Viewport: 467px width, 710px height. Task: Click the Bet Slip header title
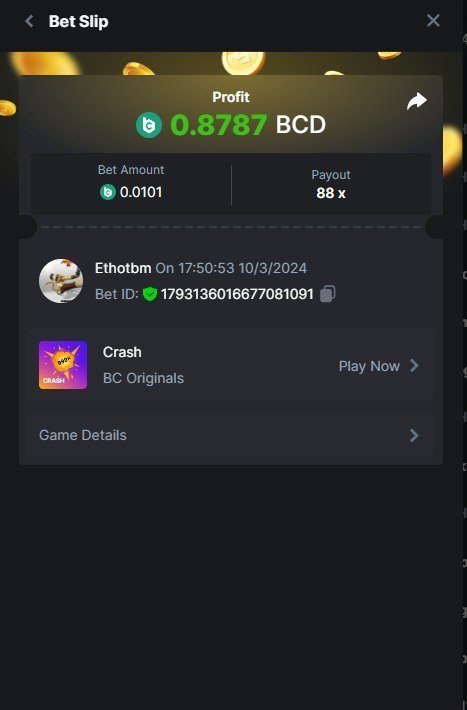click(78, 21)
